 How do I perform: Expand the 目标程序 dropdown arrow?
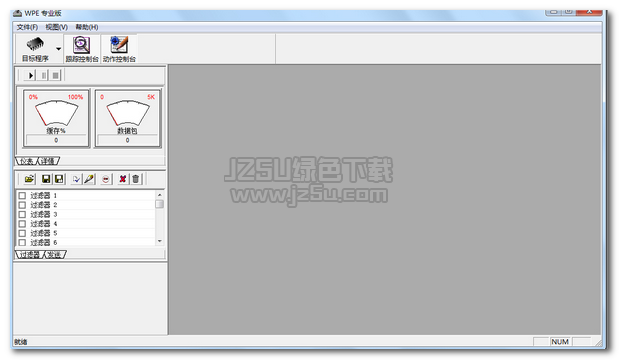(x=58, y=49)
